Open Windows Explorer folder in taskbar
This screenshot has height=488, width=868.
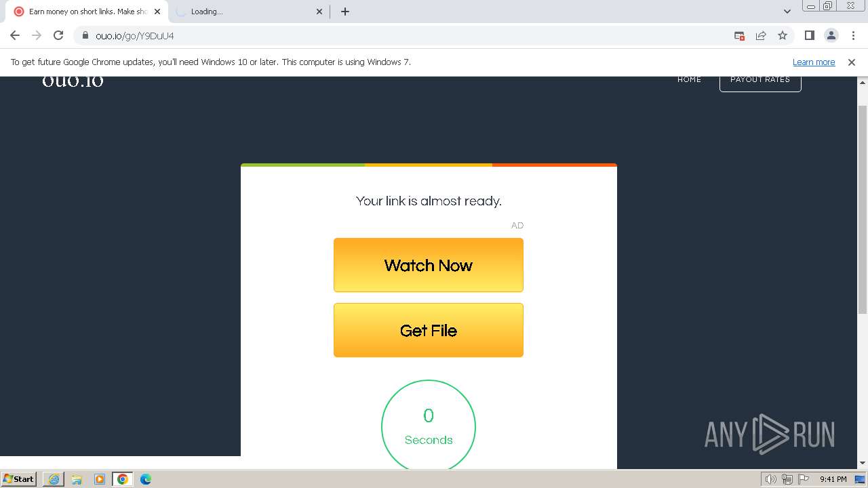pos(77,479)
